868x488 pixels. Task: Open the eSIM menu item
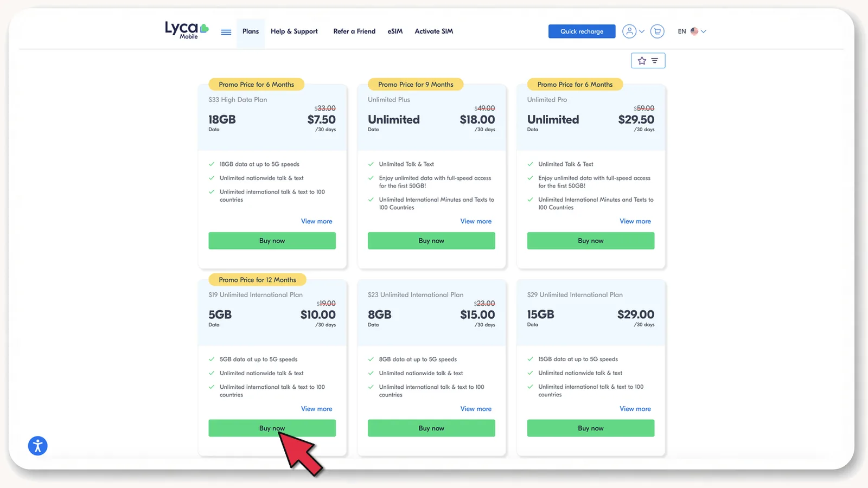(x=395, y=31)
